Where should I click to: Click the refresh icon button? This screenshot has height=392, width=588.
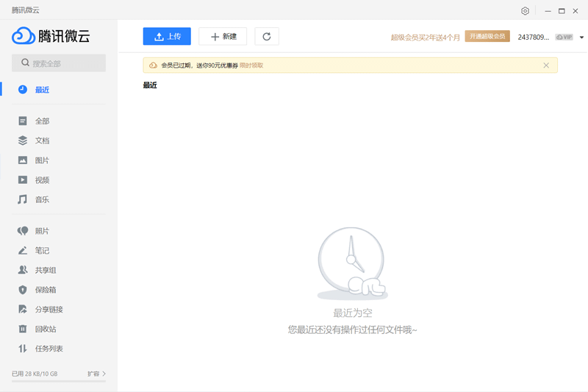click(x=266, y=37)
